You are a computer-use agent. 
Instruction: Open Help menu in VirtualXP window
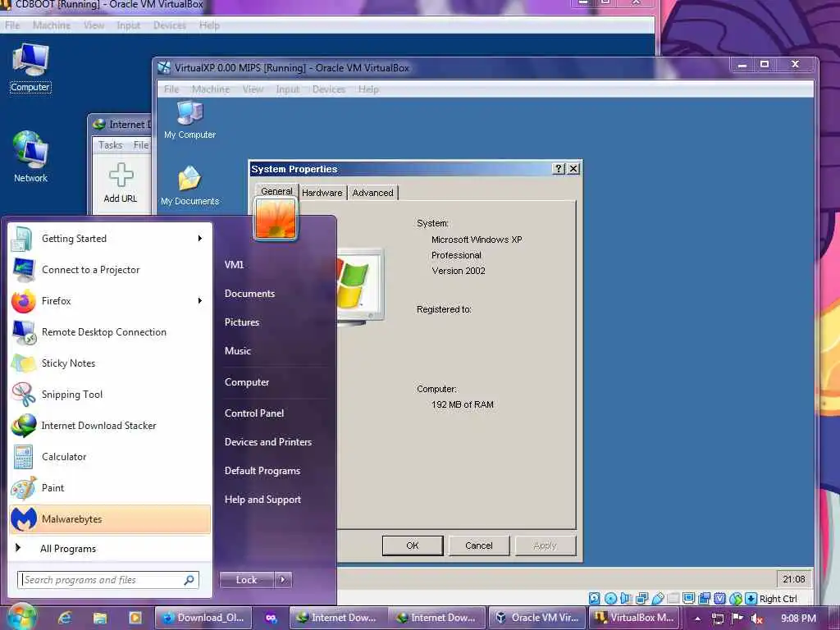pyautogui.click(x=368, y=89)
